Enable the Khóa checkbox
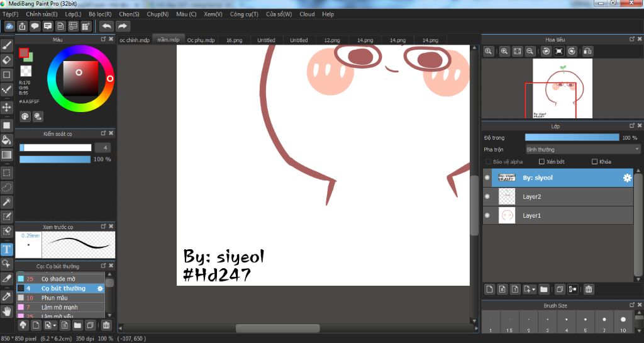Image resolution: width=644 pixels, height=343 pixels. [x=594, y=162]
